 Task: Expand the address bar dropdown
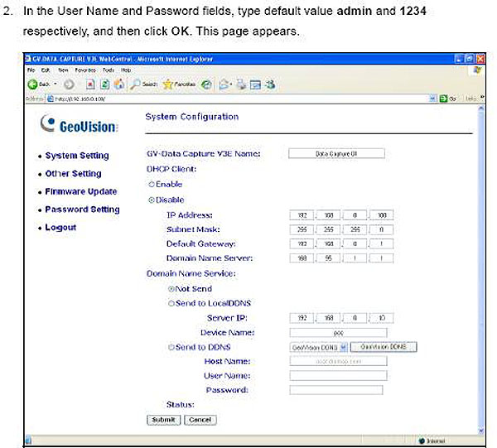pos(432,99)
